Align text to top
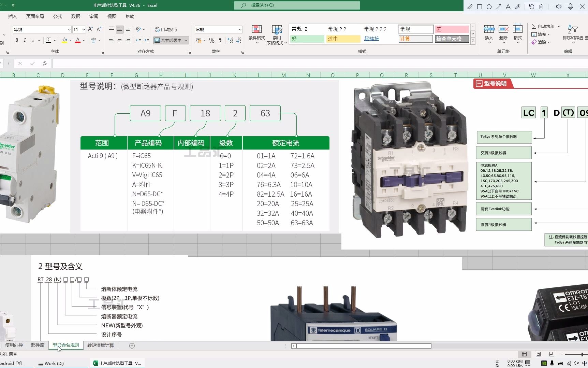The width and height of the screenshot is (588, 368). click(x=112, y=29)
